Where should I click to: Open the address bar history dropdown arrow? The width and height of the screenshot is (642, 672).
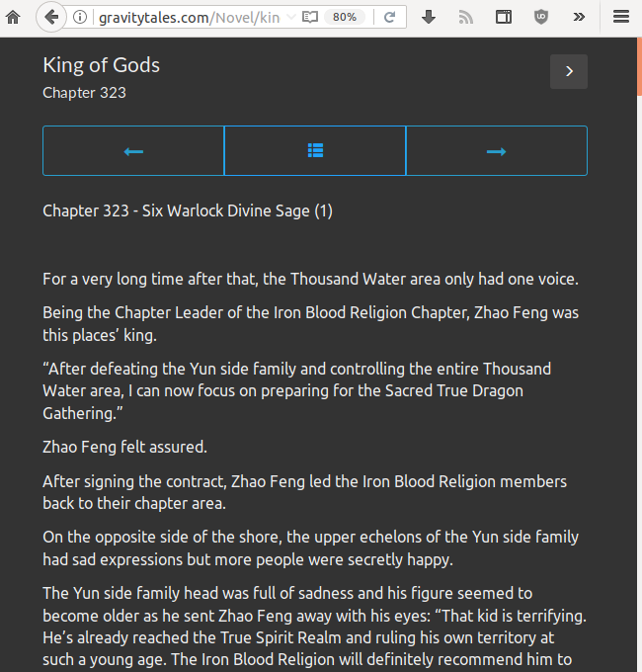pos(289,17)
